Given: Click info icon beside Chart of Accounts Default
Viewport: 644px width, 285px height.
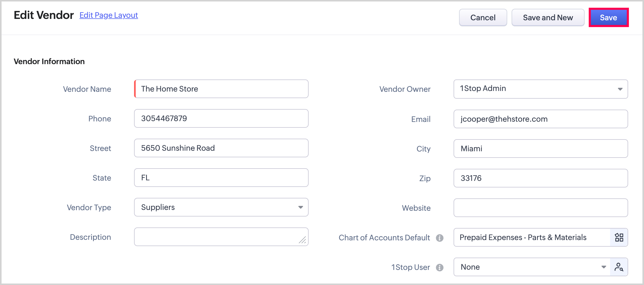Looking at the screenshot, I should (439, 238).
